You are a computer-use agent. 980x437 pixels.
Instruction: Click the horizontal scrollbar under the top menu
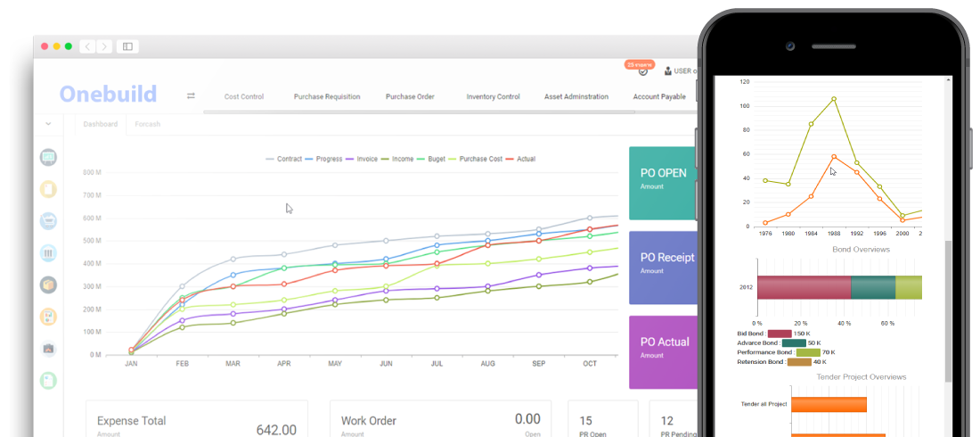(x=445, y=112)
